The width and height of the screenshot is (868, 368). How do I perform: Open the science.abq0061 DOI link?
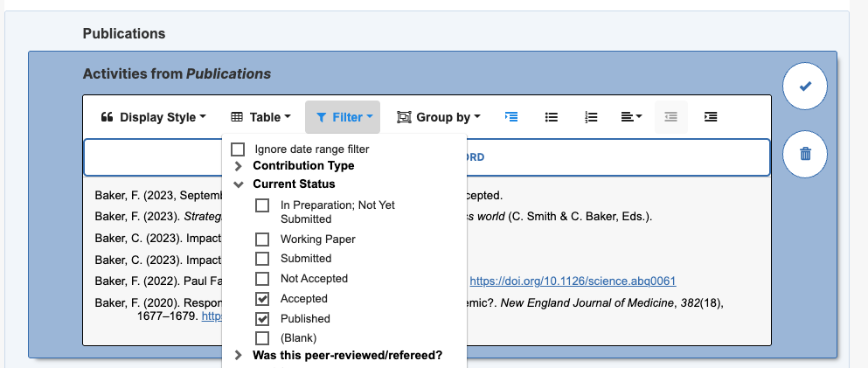coord(573,281)
